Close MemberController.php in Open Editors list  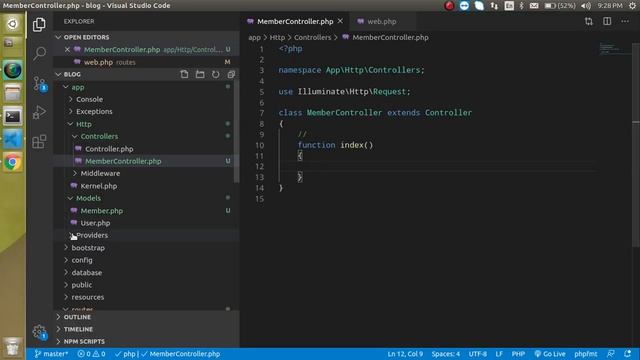pos(67,49)
